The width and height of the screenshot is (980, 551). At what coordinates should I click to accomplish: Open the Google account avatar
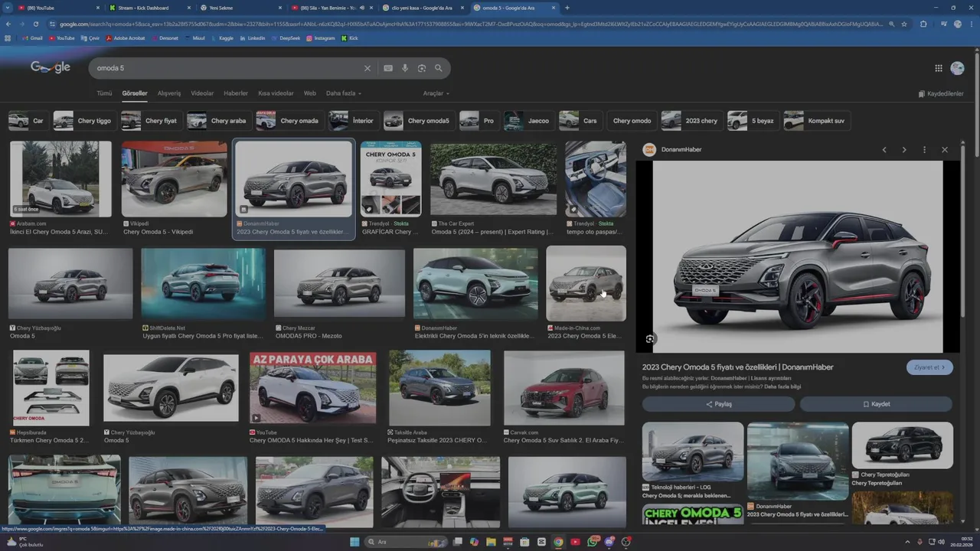click(x=957, y=68)
